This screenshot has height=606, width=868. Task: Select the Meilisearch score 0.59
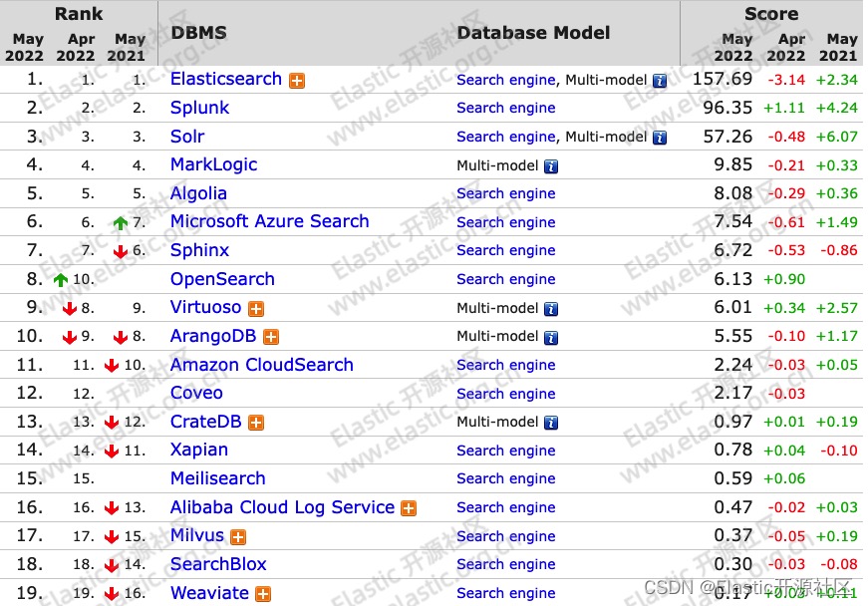pyautogui.click(x=732, y=478)
